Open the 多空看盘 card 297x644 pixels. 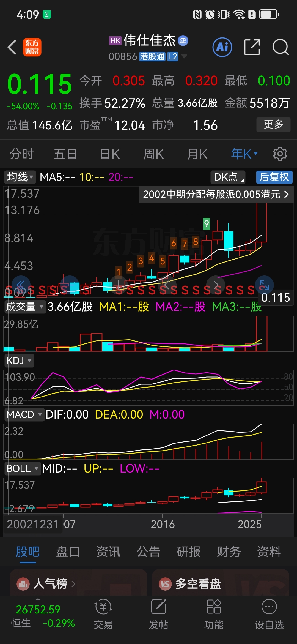click(221, 583)
